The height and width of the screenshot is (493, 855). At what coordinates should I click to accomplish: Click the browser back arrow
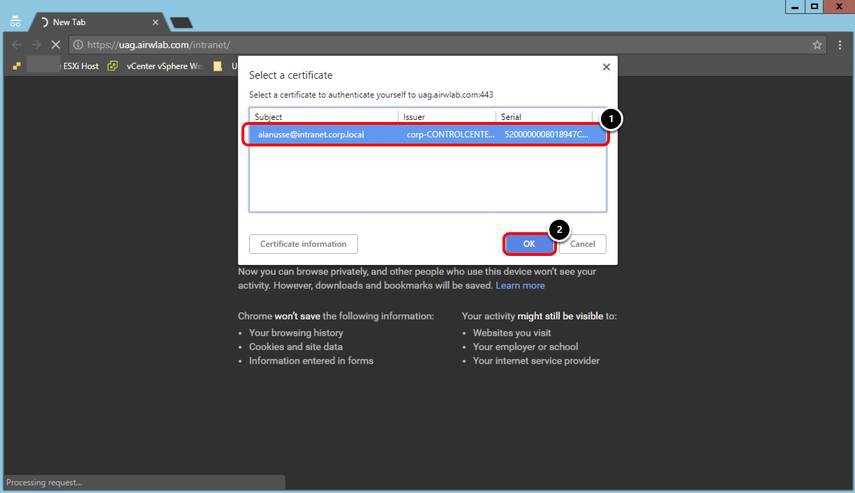pyautogui.click(x=17, y=45)
